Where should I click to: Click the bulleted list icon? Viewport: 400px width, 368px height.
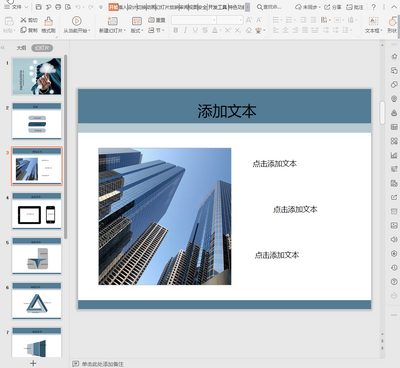(x=276, y=20)
